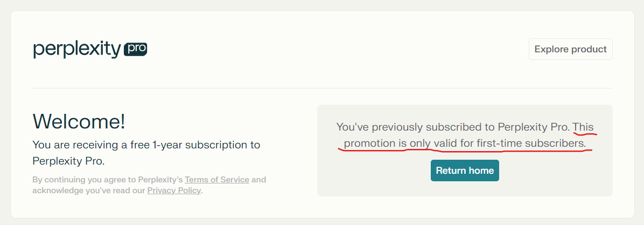
Task: Click the word "Perplexity's" in the disclaimer
Action: pos(160,180)
